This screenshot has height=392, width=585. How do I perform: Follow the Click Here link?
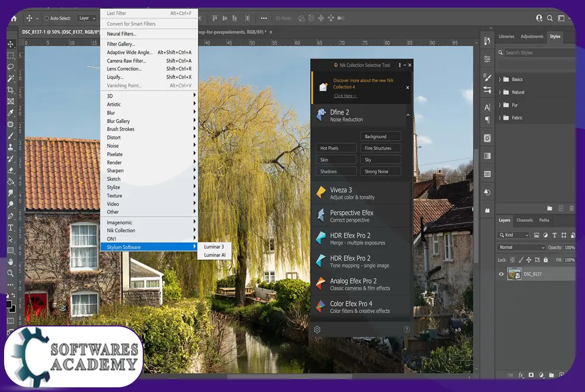point(345,96)
